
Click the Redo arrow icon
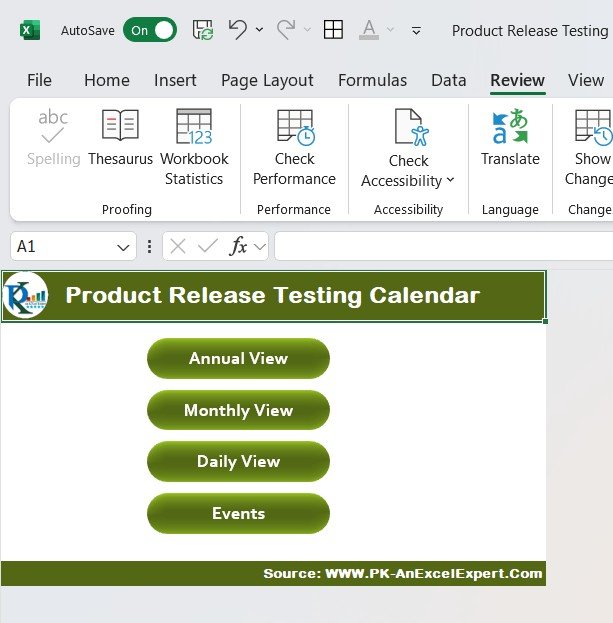286,30
